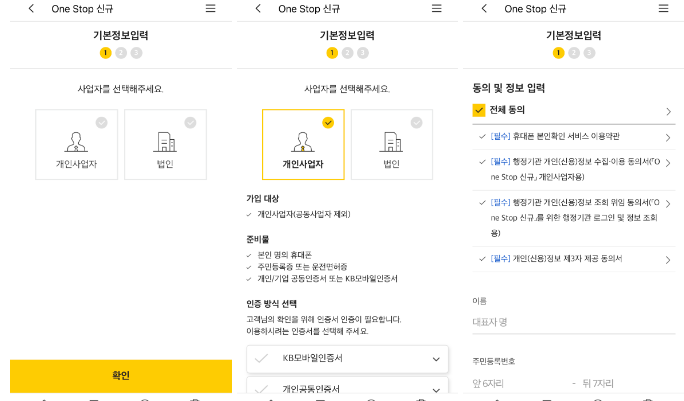Click 뒤 7자리 resident number field

pos(628,384)
